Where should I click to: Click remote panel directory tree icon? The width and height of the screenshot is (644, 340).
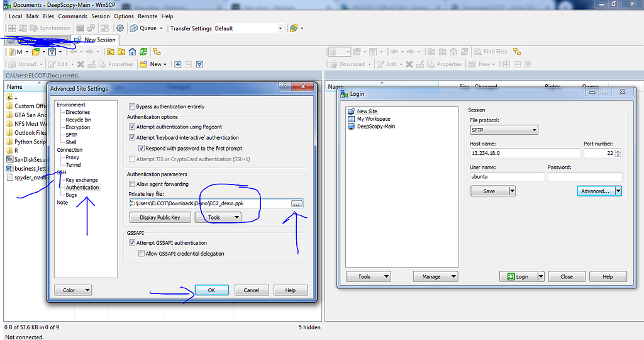click(x=517, y=52)
